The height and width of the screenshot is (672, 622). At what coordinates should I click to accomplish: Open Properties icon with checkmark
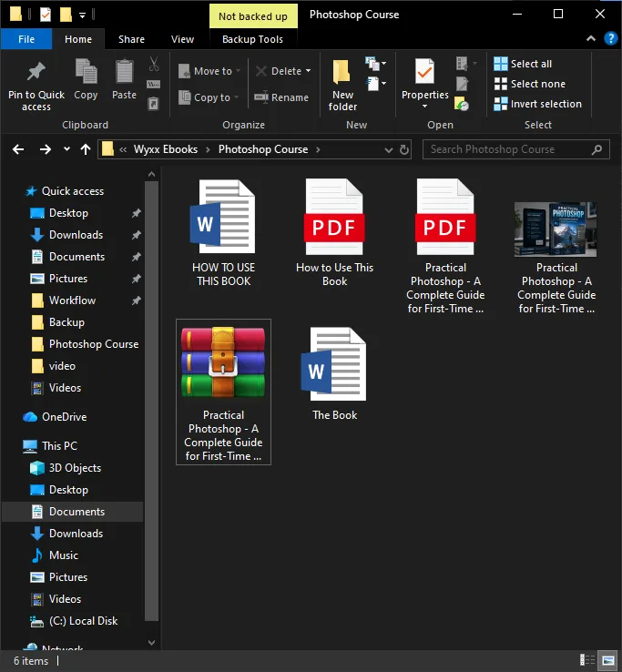[x=424, y=72]
